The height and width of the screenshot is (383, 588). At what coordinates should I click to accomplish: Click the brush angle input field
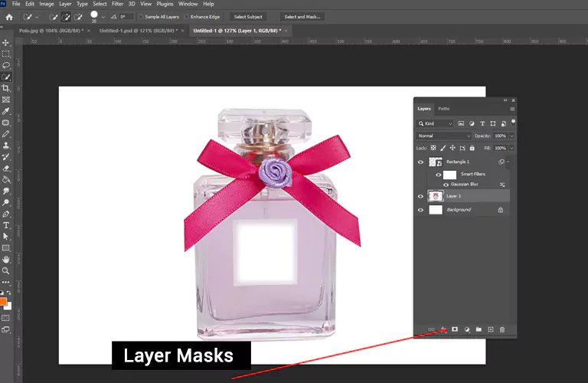tap(126, 17)
